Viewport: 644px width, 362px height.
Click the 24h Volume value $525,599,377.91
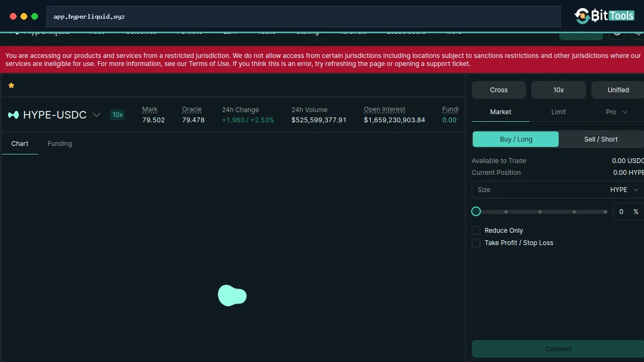coord(319,120)
